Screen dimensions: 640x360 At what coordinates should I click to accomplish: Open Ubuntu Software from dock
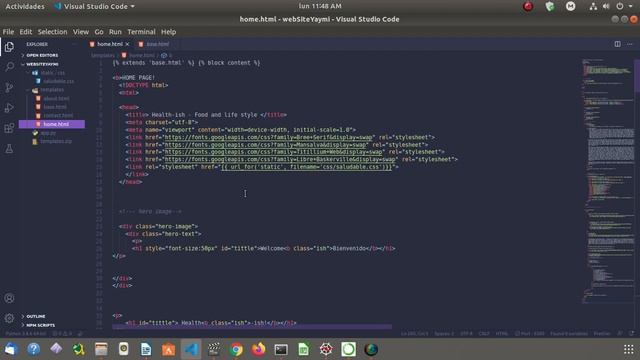[x=169, y=349]
